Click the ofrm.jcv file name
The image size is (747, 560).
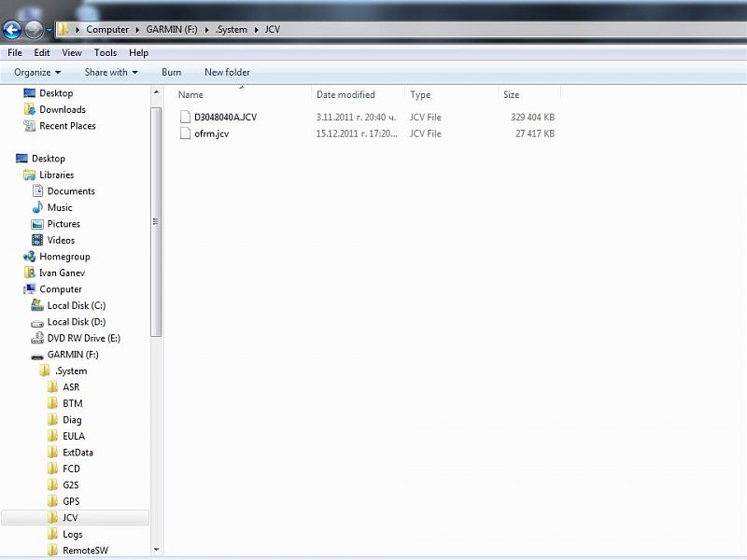(212, 133)
